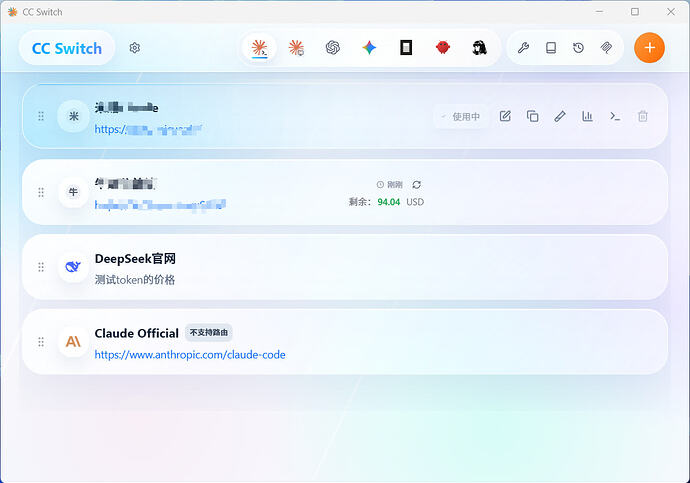690x483 pixels.
Task: Click the 刚刚 timestamp label
Action: tap(395, 185)
